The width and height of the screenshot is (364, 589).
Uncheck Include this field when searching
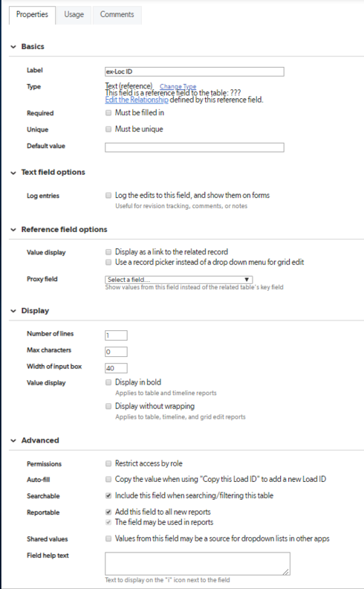108,496
